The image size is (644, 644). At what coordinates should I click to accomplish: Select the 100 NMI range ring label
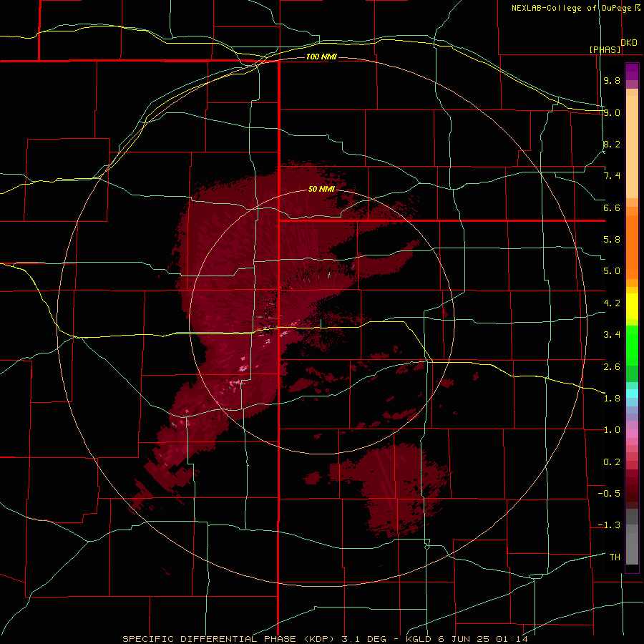point(321,57)
